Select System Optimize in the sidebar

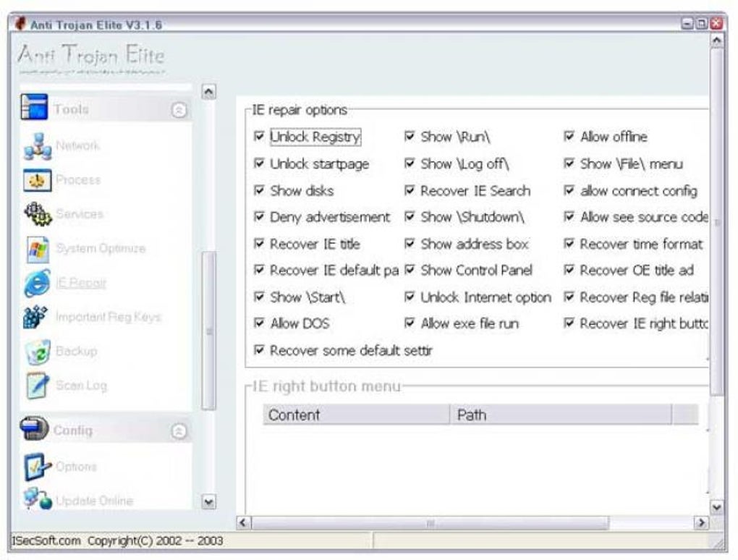click(x=101, y=248)
